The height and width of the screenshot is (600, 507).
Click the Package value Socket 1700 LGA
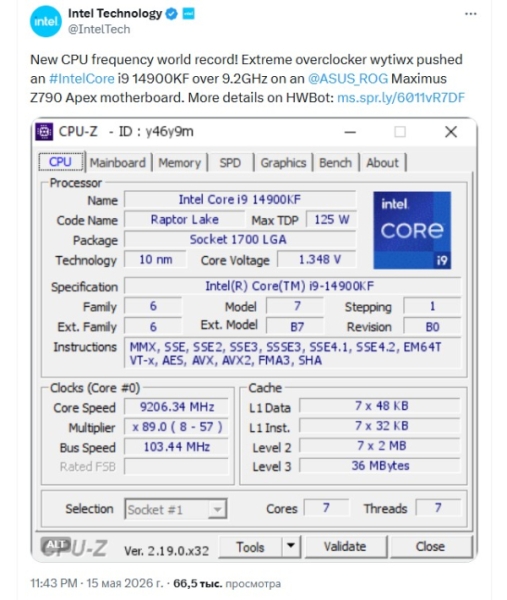pyautogui.click(x=240, y=240)
